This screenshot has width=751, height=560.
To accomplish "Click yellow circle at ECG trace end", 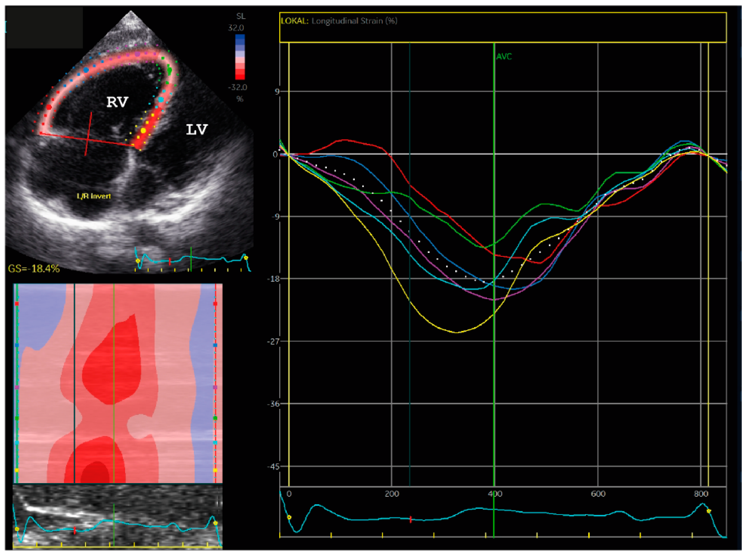I will [x=709, y=511].
